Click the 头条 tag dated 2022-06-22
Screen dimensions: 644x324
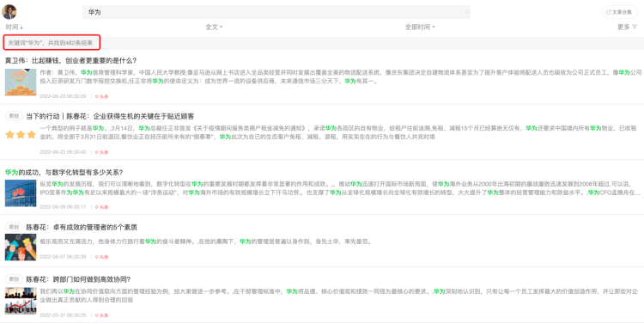101,152
